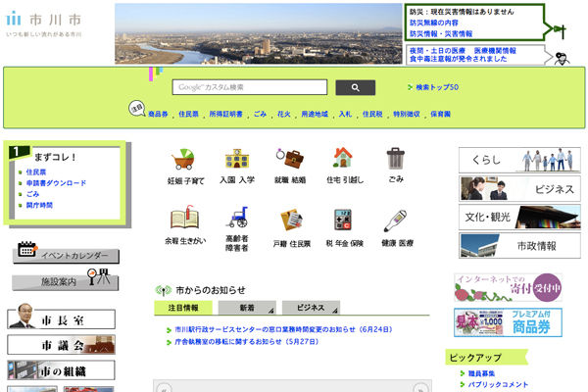Read the 市川駅行政サービスセンター window hours notice
The image size is (588, 392).
(x=283, y=329)
